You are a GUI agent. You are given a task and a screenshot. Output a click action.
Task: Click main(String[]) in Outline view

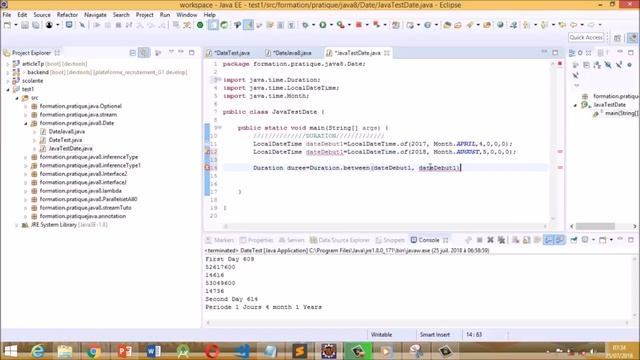coord(622,113)
